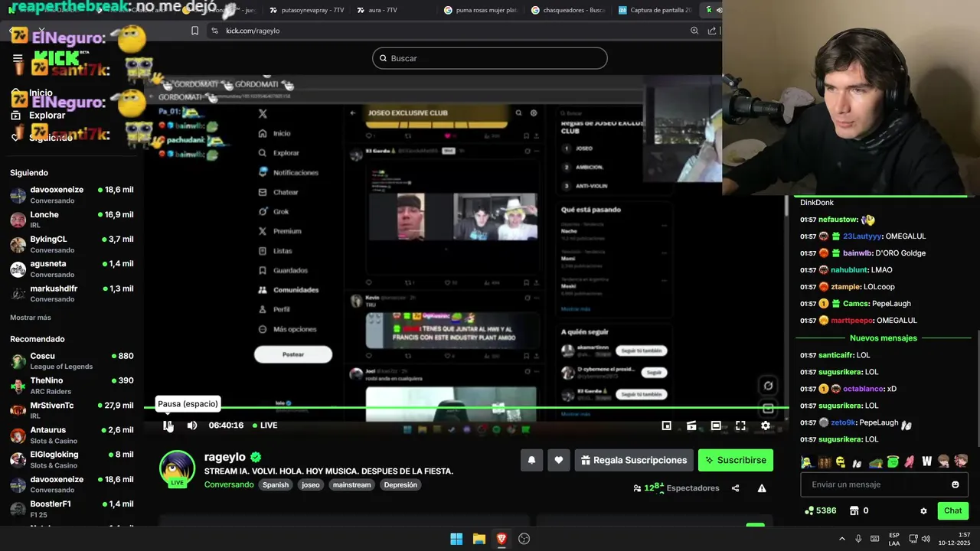Follow rageylo with the heart button
Viewport: 980px width, 551px height.
pyautogui.click(x=559, y=460)
